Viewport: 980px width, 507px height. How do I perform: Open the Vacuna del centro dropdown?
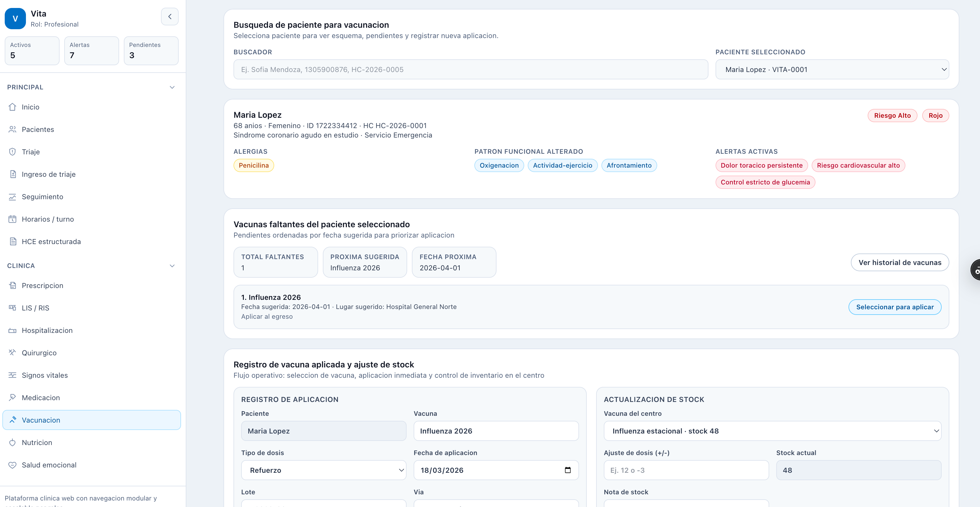(x=772, y=431)
